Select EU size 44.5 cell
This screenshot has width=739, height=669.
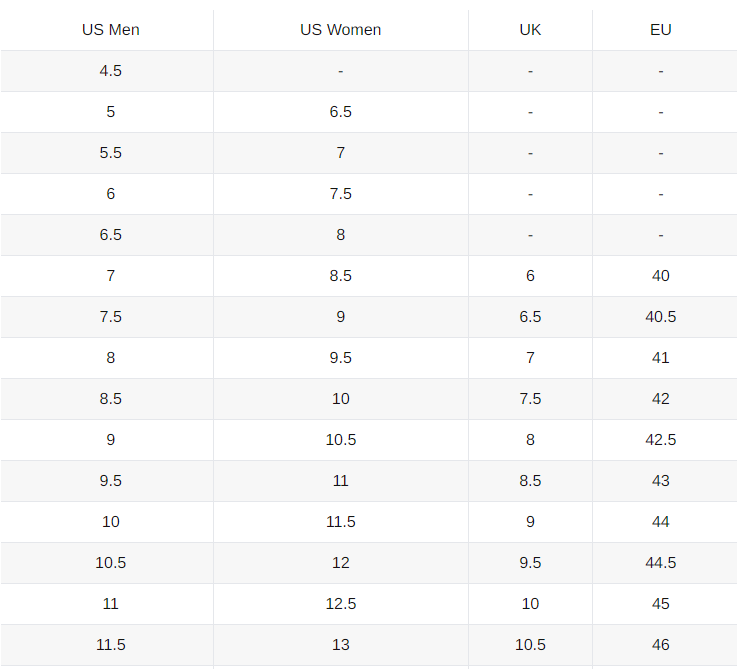click(x=660, y=563)
